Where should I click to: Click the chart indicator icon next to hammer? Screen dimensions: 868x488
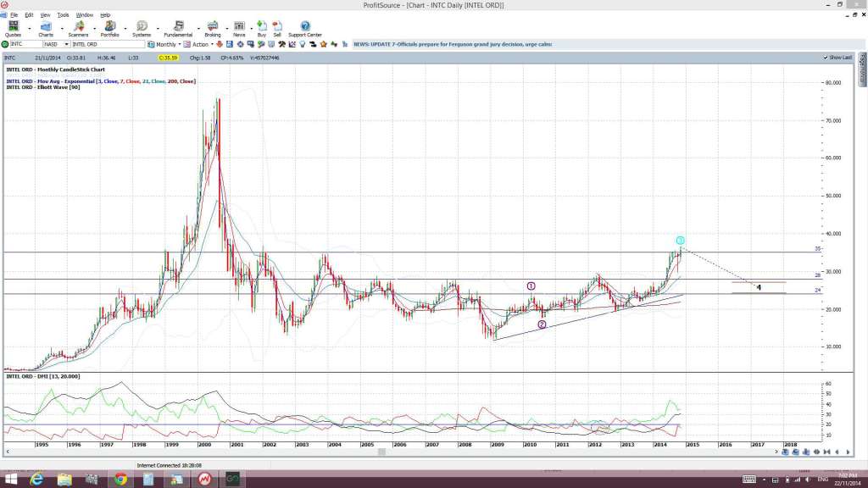(x=292, y=44)
